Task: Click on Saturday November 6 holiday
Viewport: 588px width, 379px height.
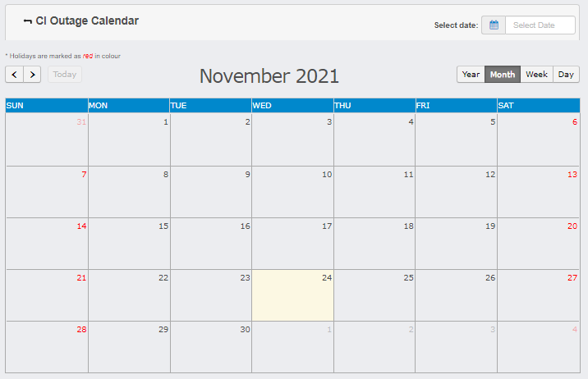Action: tap(538, 139)
